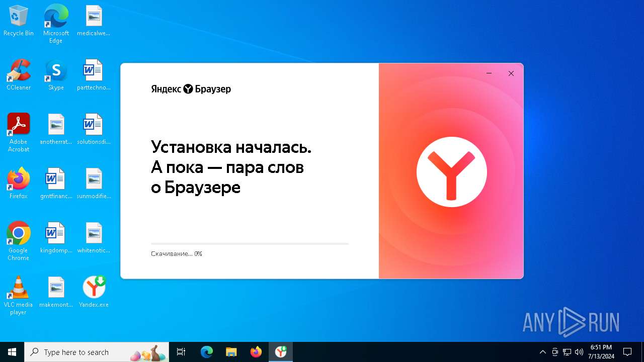Viewport: 644px width, 362px height.
Task: Show hidden system tray icons
Action: (542, 352)
